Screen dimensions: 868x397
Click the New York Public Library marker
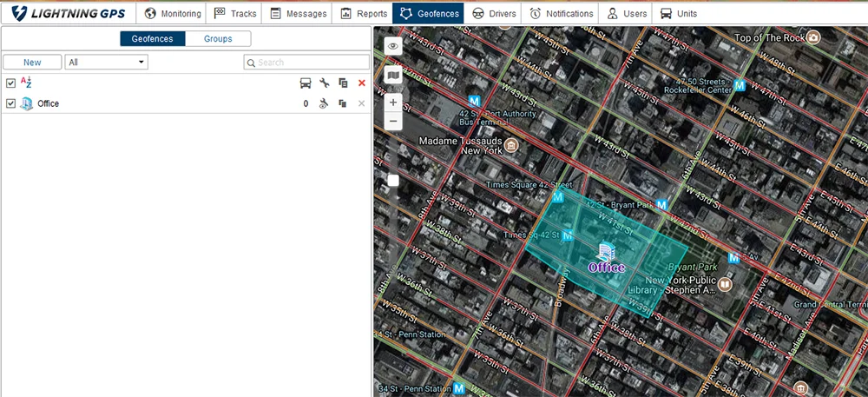tap(725, 285)
